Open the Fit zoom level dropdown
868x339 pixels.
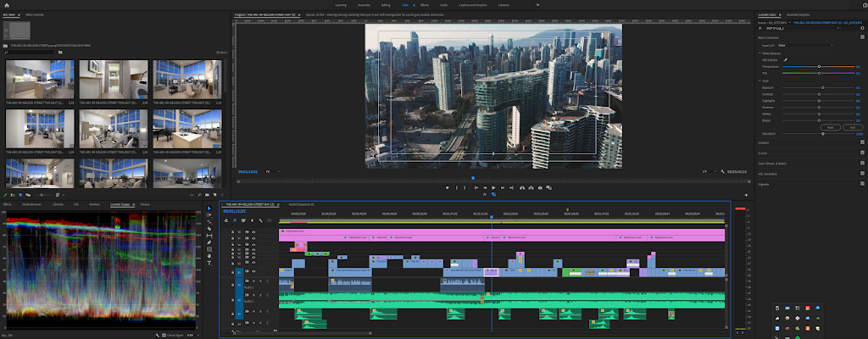pyautogui.click(x=273, y=172)
